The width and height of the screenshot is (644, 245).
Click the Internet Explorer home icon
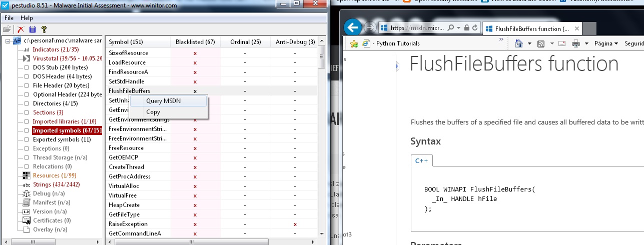[519, 43]
